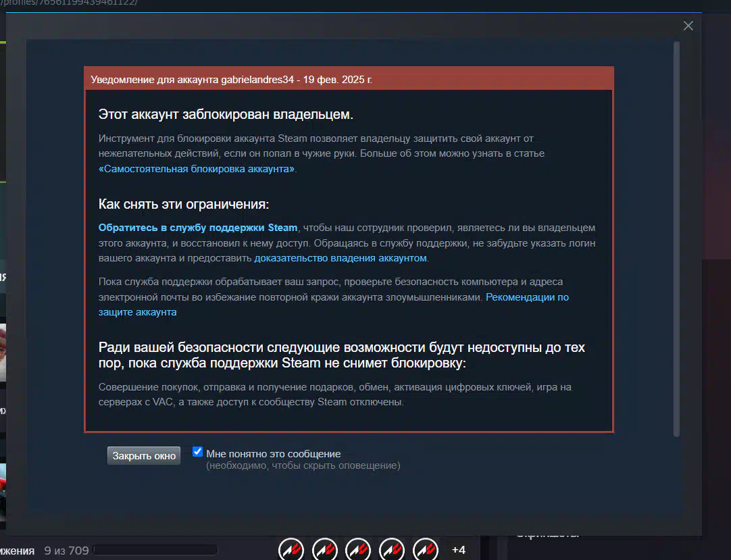Click the second achievement icon in the row
The width and height of the screenshot is (731, 560).
click(325, 549)
